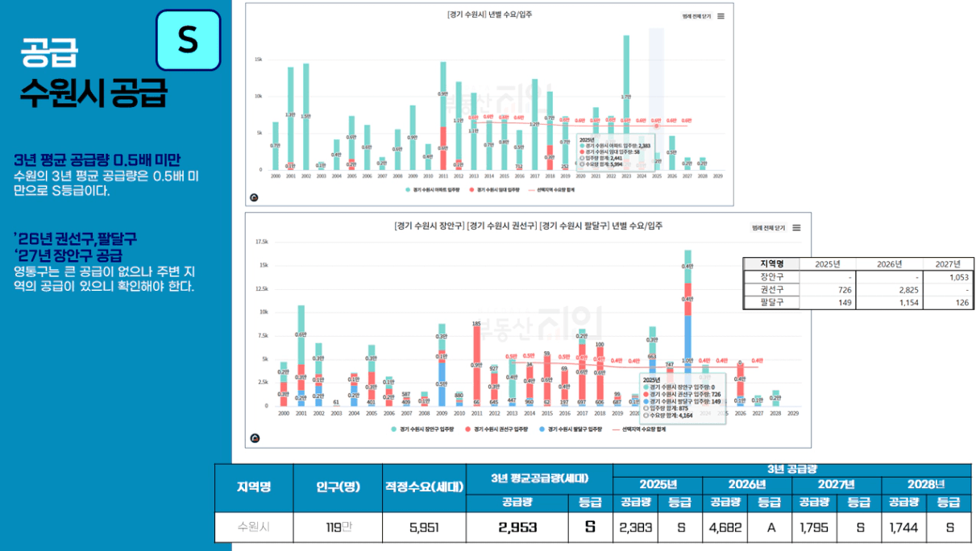Click the S grade badge beside 공급
The image size is (980, 551).
189,40
